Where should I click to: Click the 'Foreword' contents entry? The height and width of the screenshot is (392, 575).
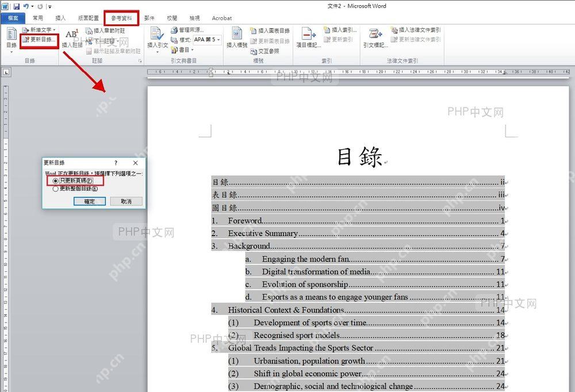pyautogui.click(x=358, y=220)
